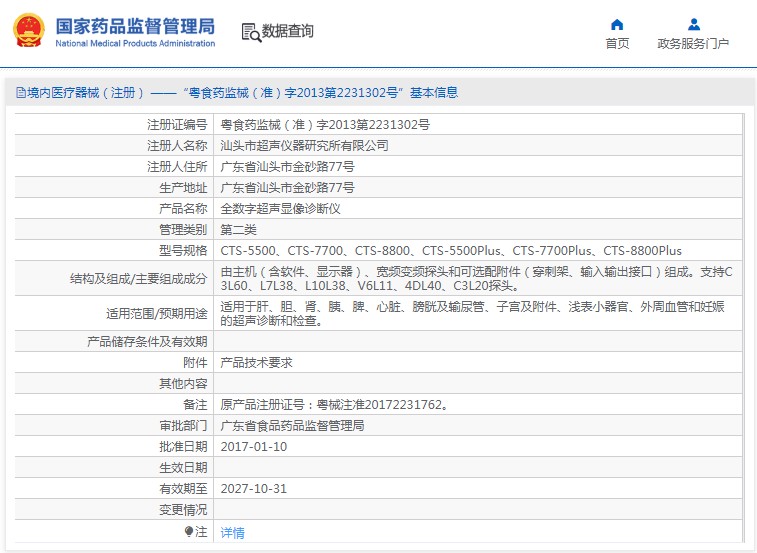Select 产品技术要求 attachment value

point(256,363)
